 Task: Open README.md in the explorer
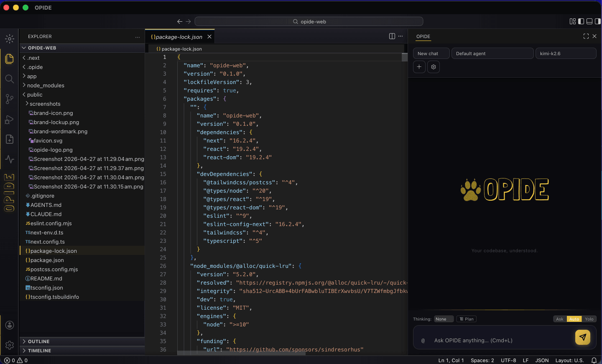click(82, 278)
